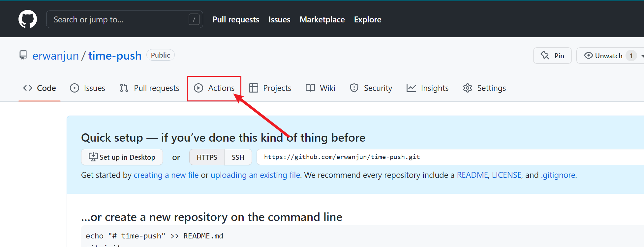
Task: Click the Insights graph icon
Action: point(411,88)
